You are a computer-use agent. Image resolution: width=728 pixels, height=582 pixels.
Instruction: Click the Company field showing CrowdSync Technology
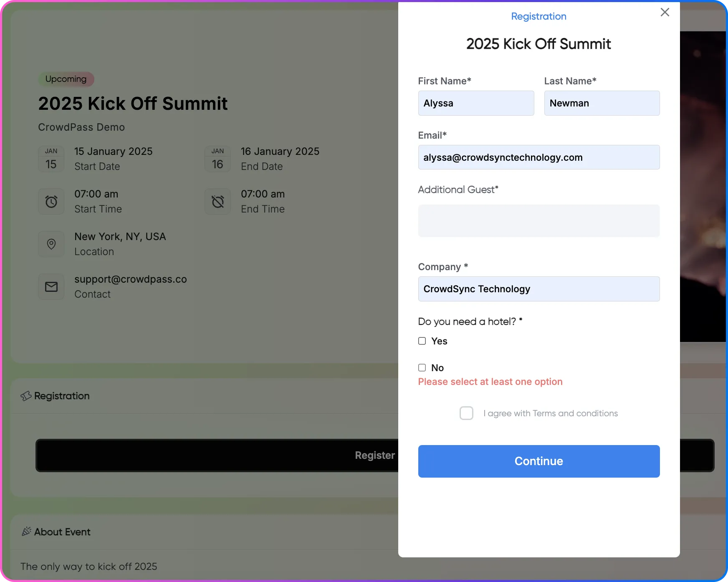coord(538,288)
